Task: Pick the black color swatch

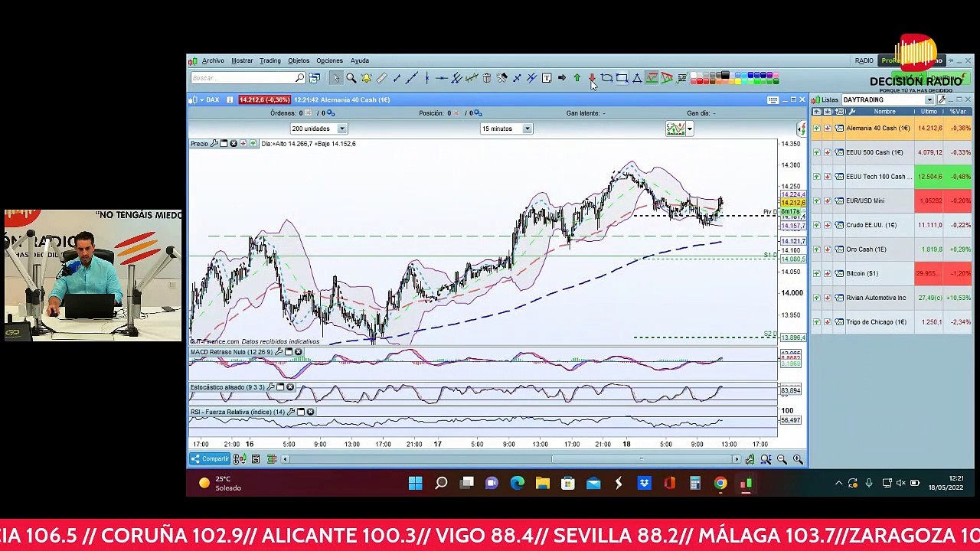Action: (724, 75)
